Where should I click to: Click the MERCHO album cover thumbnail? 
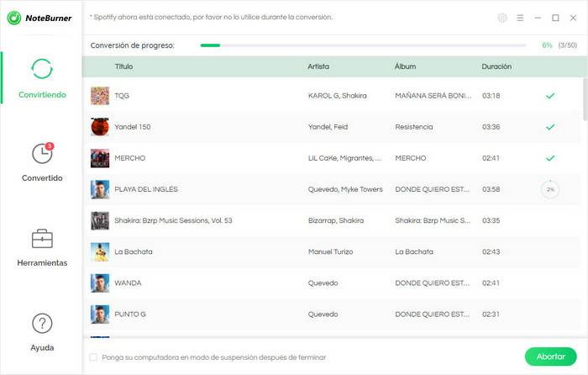100,158
